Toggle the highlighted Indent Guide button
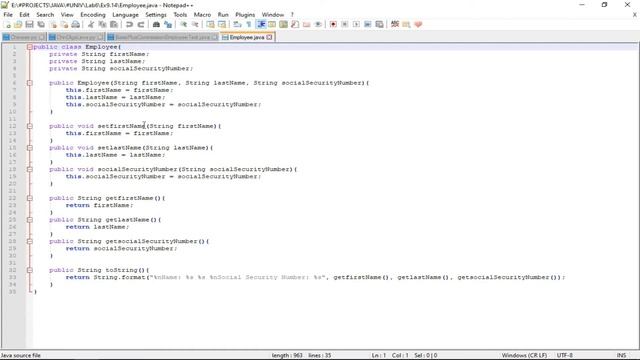This screenshot has height=360, width=640. pos(260,24)
